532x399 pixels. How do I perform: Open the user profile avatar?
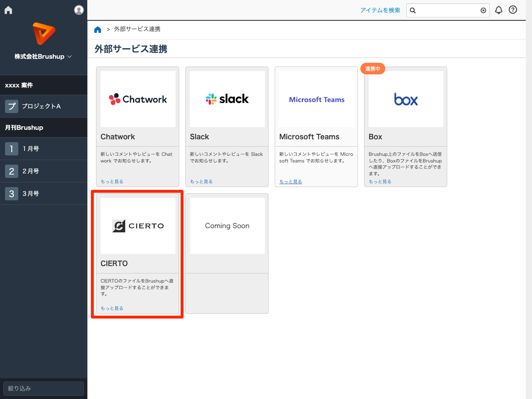click(79, 10)
